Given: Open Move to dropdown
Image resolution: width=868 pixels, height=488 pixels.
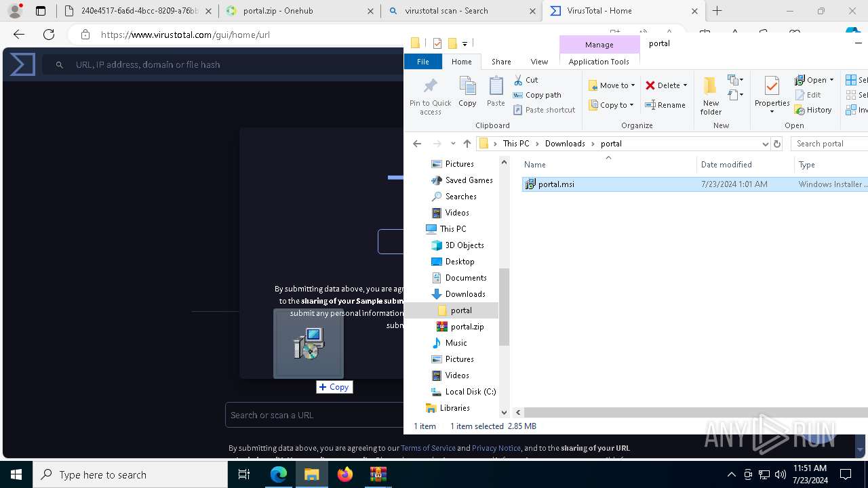Looking at the screenshot, I should 612,85.
